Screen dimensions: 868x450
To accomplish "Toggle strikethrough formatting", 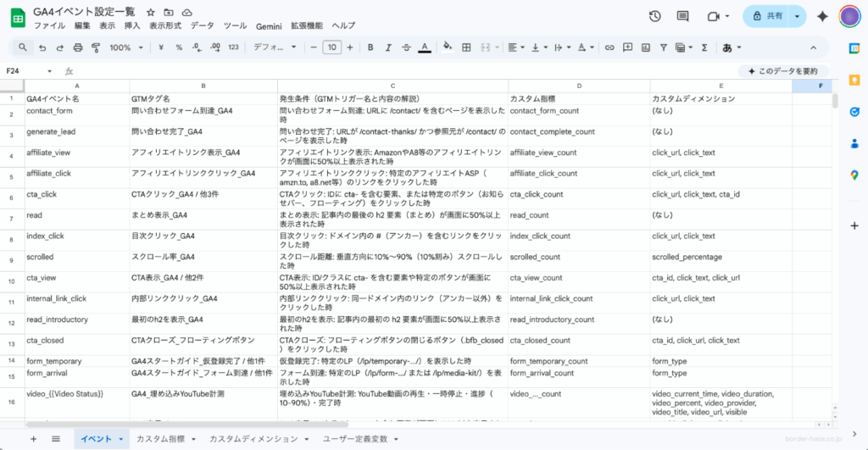I will pyautogui.click(x=406, y=47).
